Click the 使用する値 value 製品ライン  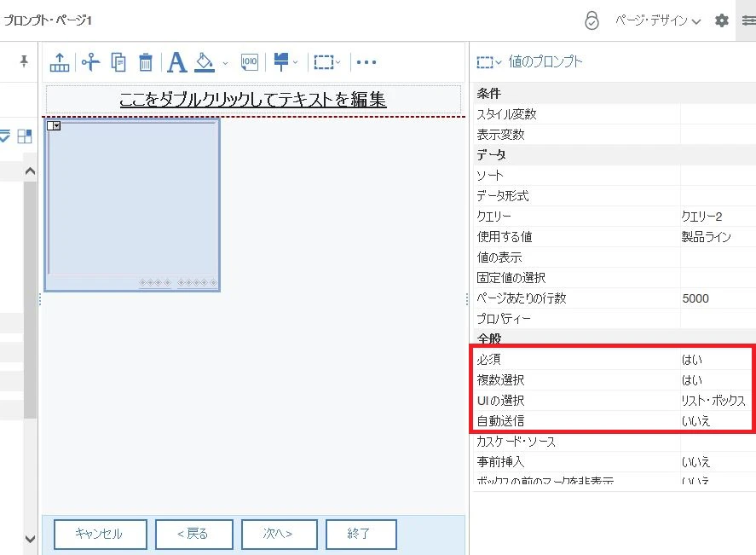(706, 237)
